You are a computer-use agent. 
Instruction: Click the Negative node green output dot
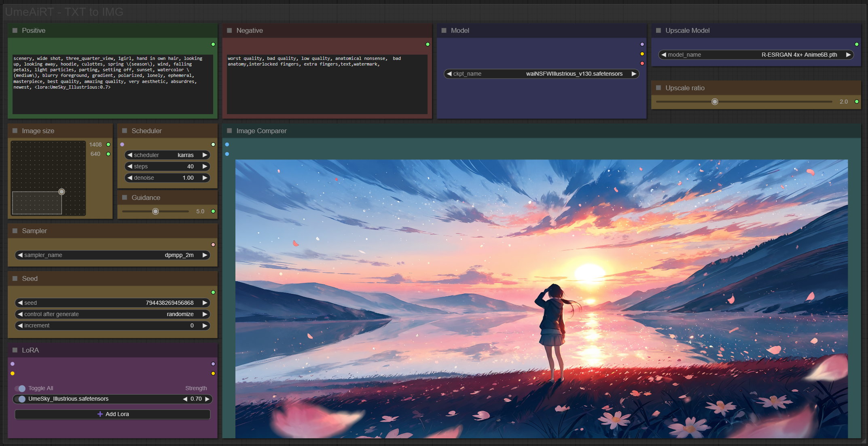click(428, 44)
